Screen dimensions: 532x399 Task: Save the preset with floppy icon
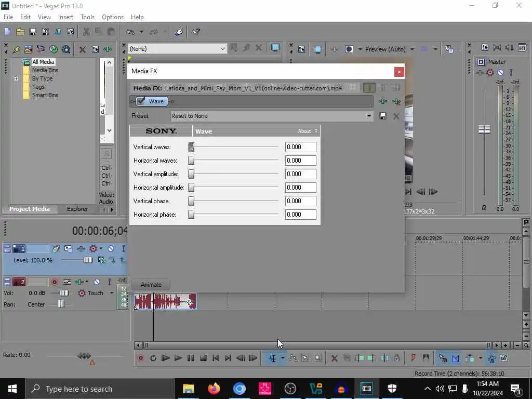point(383,116)
